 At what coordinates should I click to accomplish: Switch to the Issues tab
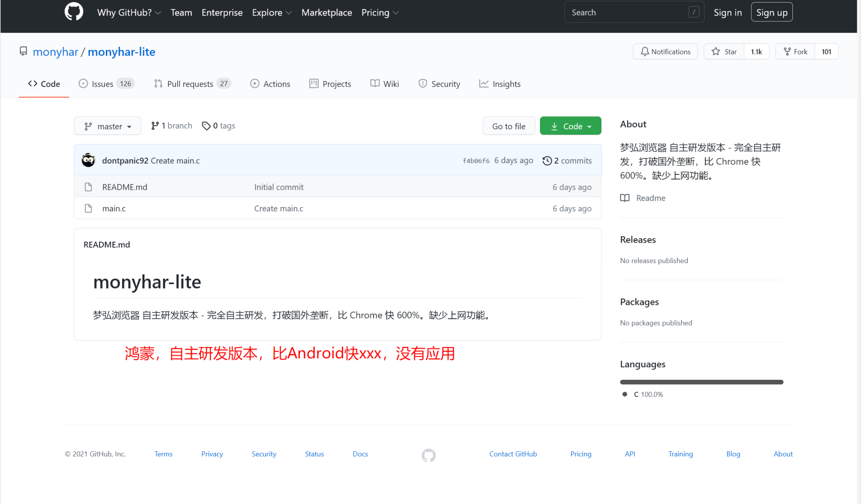pyautogui.click(x=103, y=84)
